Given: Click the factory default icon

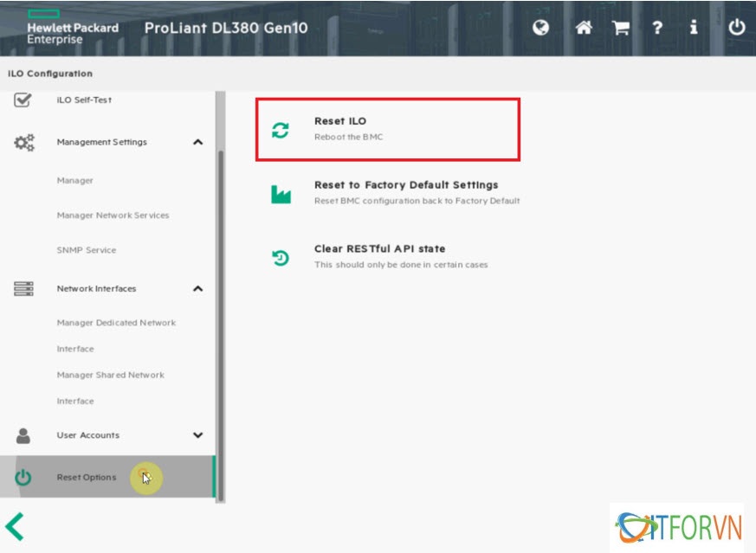Looking at the screenshot, I should (281, 194).
